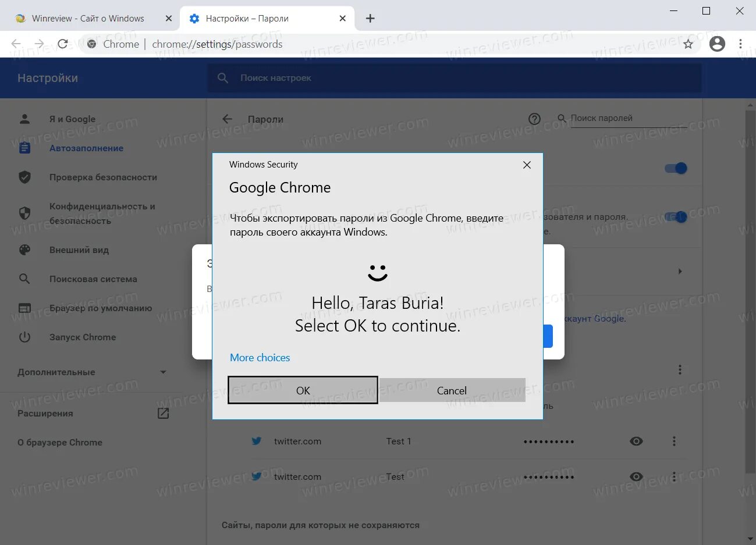This screenshot has width=756, height=545.
Task: Open More choices link
Action: [260, 358]
